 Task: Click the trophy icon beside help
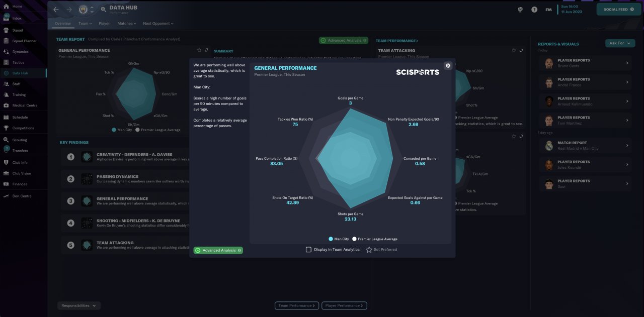(520, 10)
